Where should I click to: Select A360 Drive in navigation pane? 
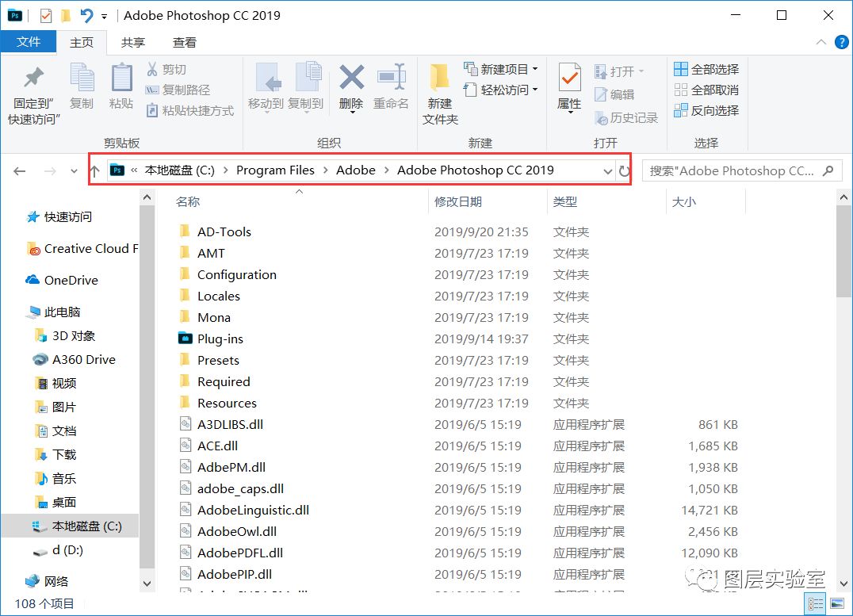tap(74, 360)
